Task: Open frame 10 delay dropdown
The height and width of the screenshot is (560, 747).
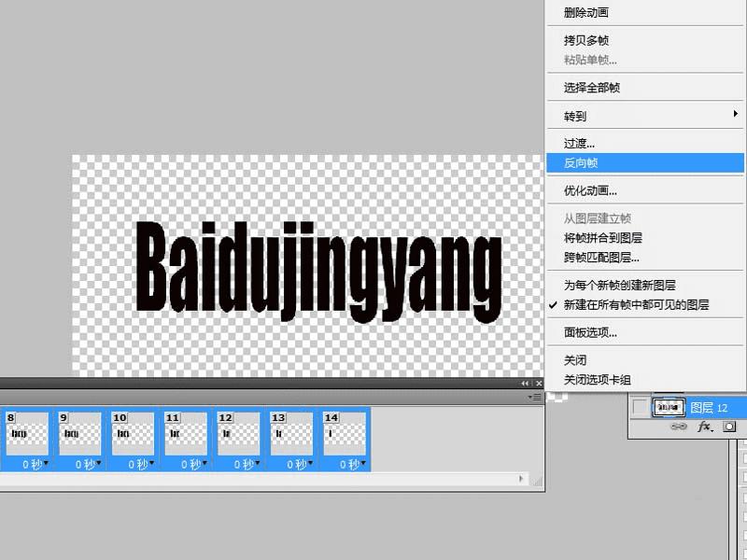Action: 141,464
